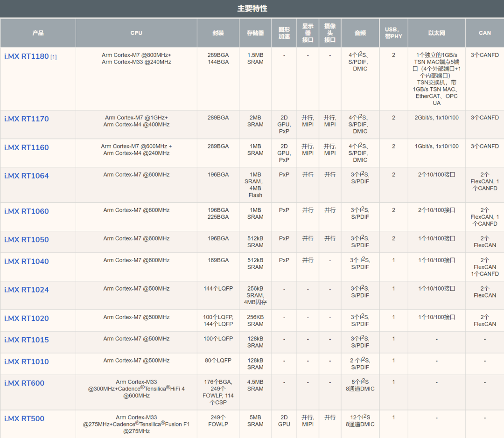This screenshot has width=504, height=438.
Task: Select RT1180 Ethernet cell with TSN MAC
Action: point(436,79)
